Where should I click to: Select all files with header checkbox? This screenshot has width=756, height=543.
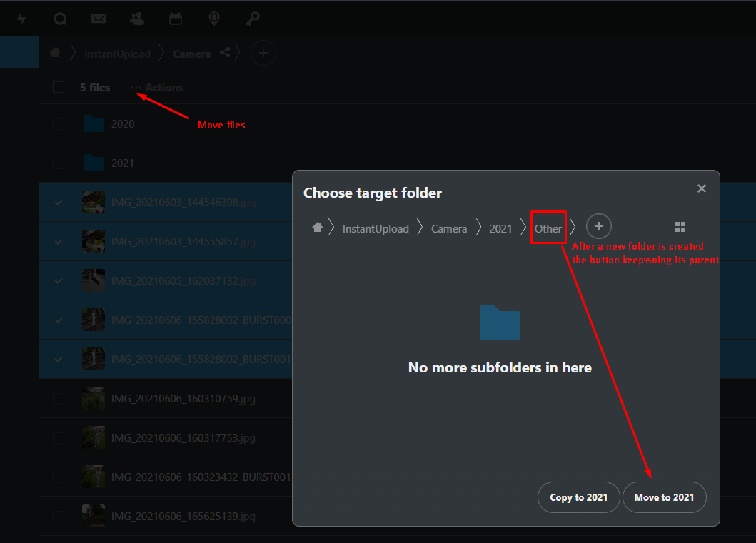tap(58, 87)
